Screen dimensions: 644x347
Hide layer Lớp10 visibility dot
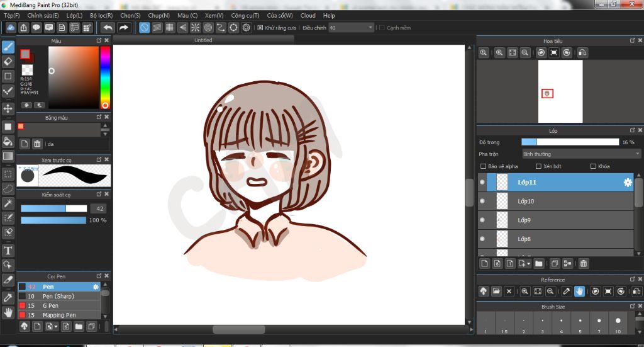[482, 201]
